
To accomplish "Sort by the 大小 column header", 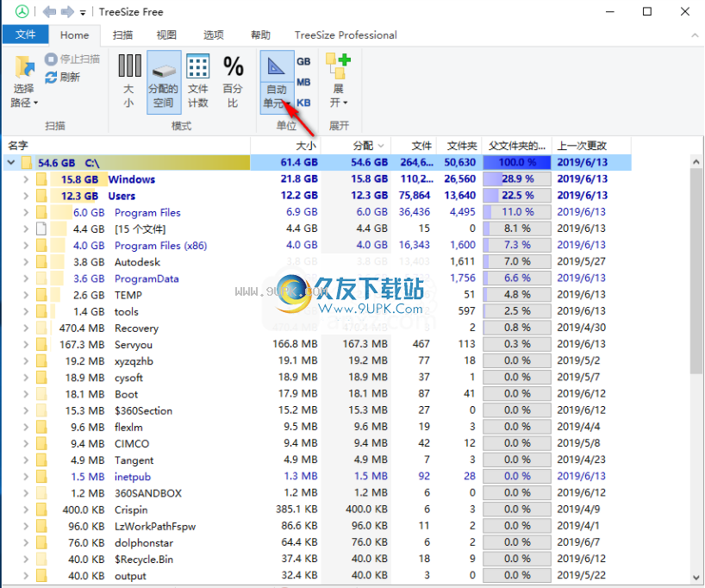I will point(285,146).
